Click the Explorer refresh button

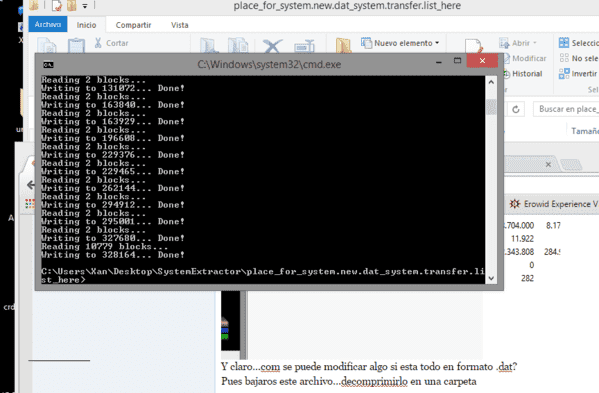pos(515,110)
